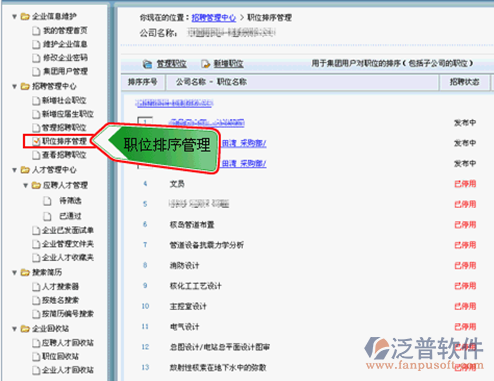
Task: Click the 新增职位 toolbar icon
Action: pos(206,64)
